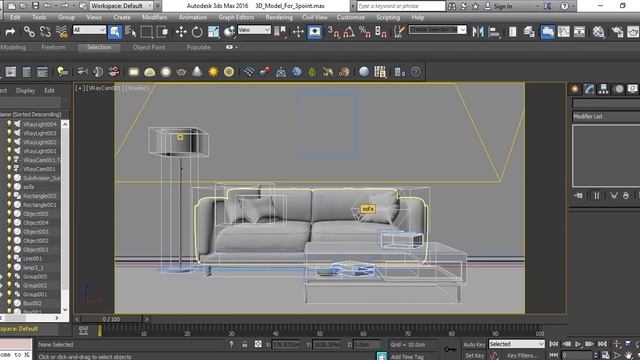Click the search keyword input field
The width and height of the screenshot is (640, 360).
tap(401, 6)
